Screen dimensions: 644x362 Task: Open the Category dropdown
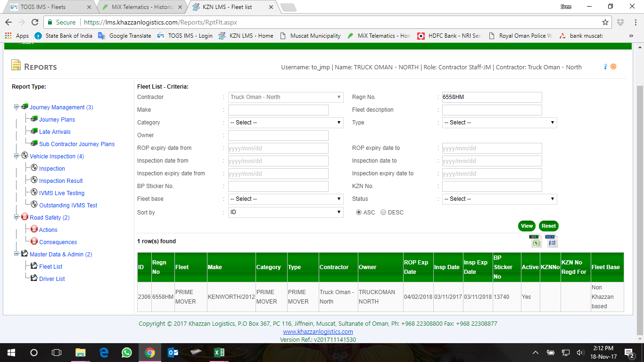tap(286, 123)
